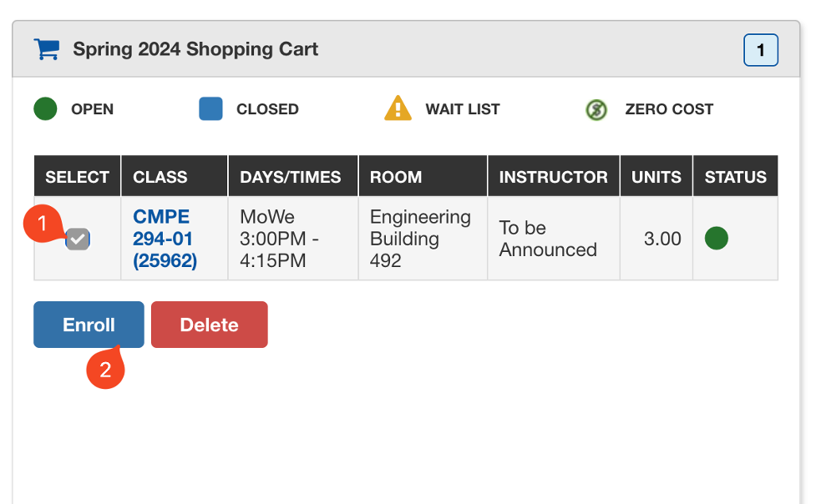Click the DAYS/TIMES column header
This screenshot has height=504, width=816.
point(291,177)
